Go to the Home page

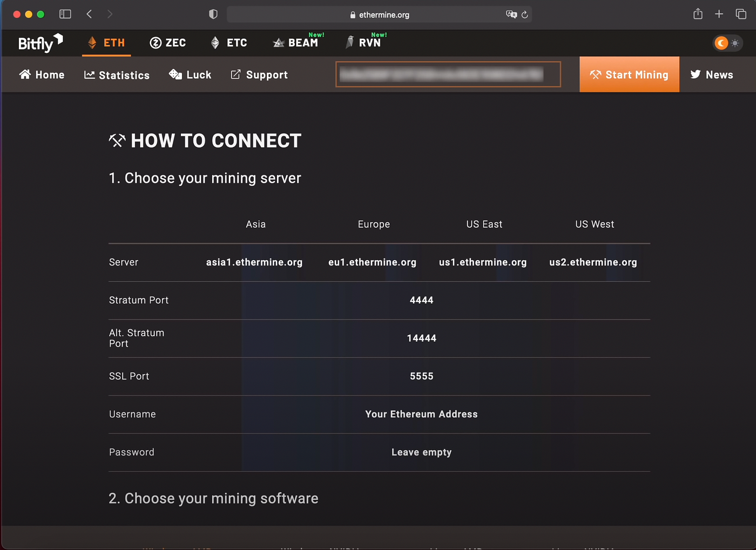coord(42,74)
